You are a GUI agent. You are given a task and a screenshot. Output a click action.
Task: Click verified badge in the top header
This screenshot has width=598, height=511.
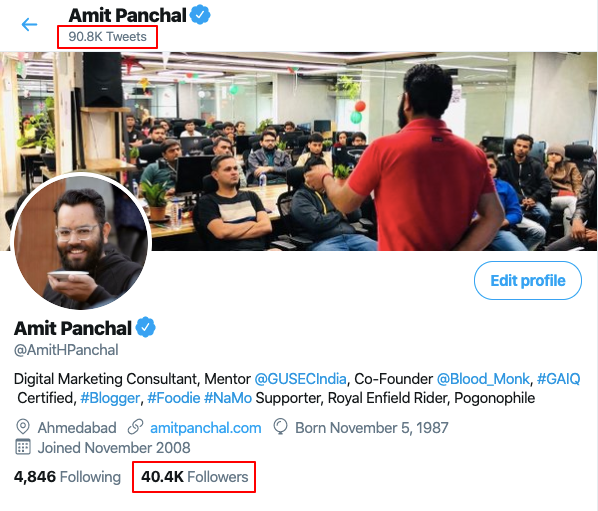[200, 15]
